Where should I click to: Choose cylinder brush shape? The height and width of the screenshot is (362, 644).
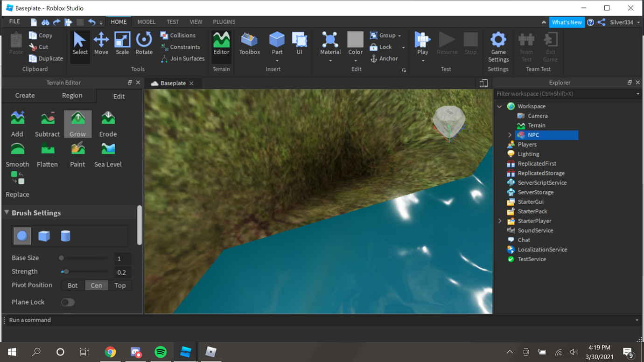pos(65,236)
